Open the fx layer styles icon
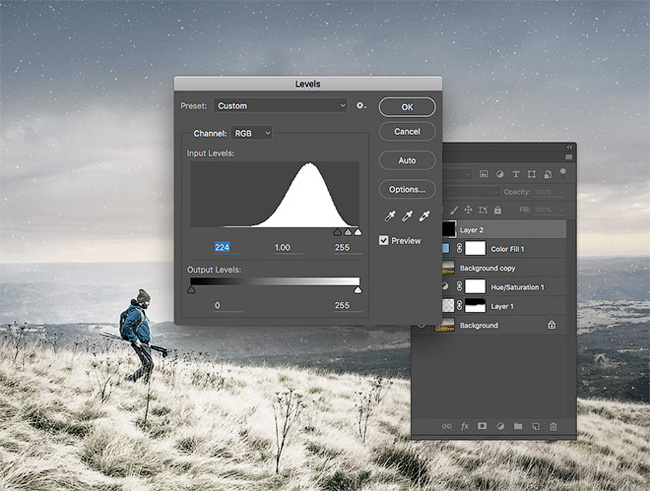 465,426
